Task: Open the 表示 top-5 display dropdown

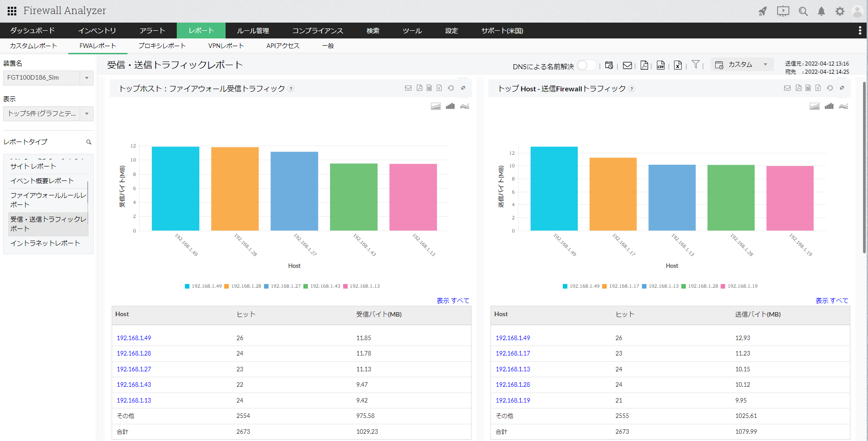Action: 86,114
